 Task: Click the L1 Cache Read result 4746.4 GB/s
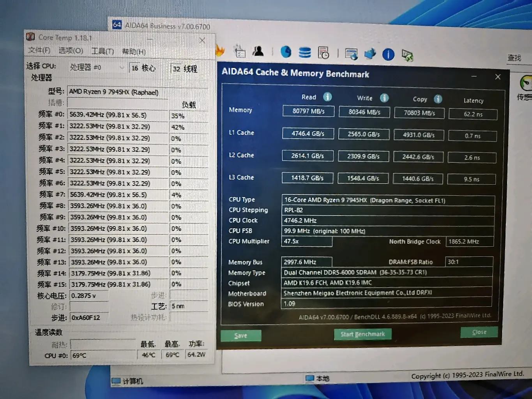tap(308, 134)
